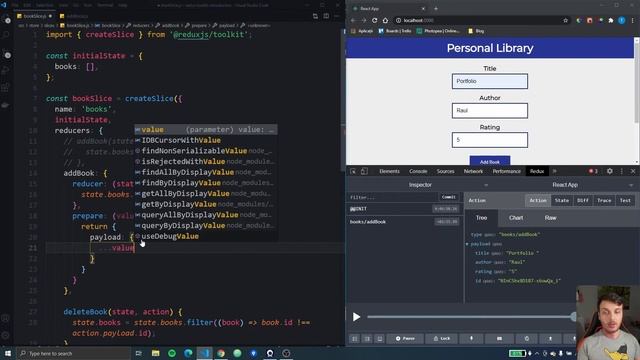
Task: Click the split editor icon in VS Code
Action: [x=326, y=16]
